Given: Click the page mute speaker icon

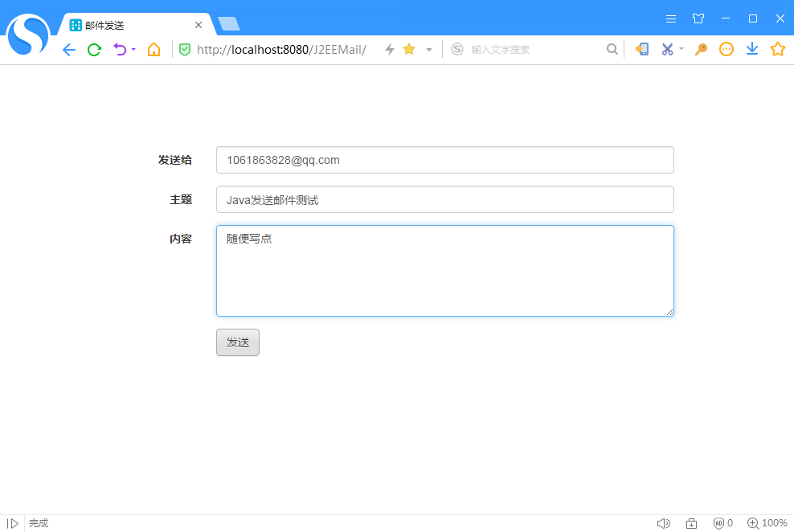Looking at the screenshot, I should pyautogui.click(x=663, y=523).
